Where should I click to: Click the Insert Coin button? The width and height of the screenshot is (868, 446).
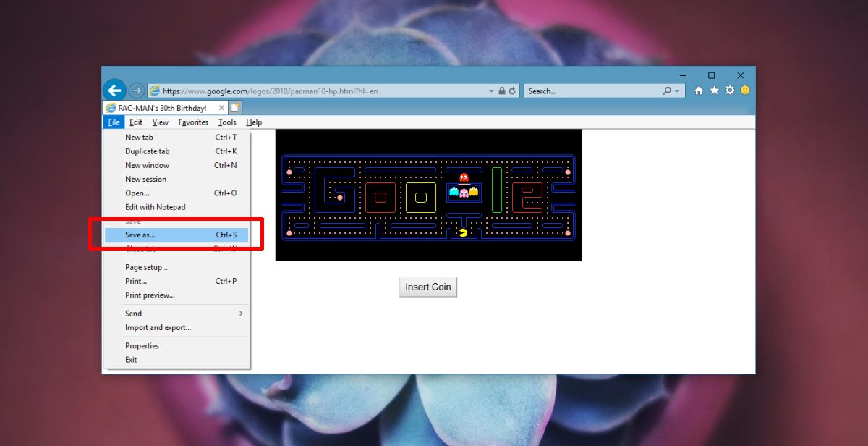click(428, 287)
